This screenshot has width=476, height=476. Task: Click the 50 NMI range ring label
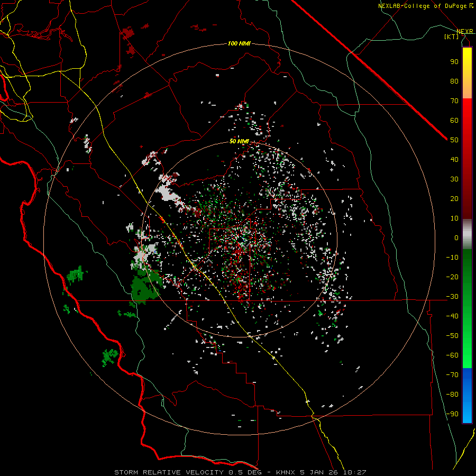pos(239,141)
